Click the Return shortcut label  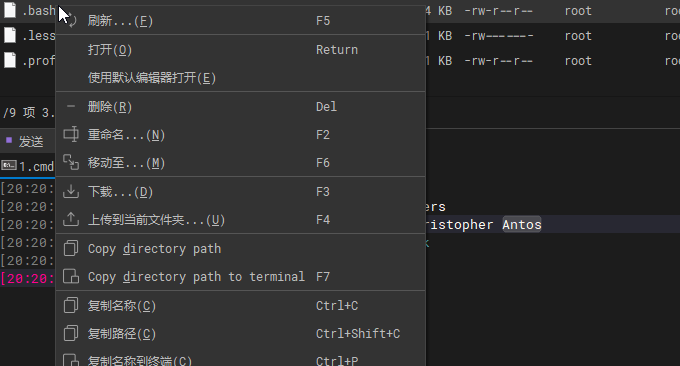point(337,49)
